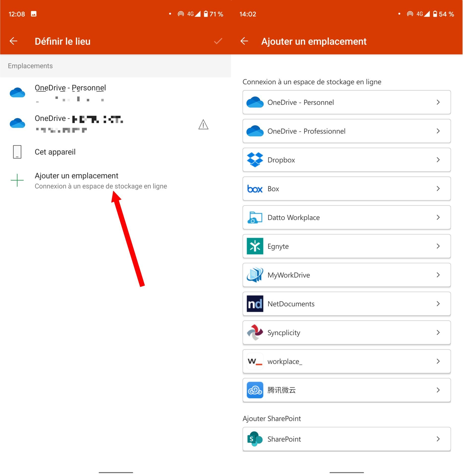The image size is (463, 476).
Task: Confirm location with the checkmark icon
Action: click(218, 41)
